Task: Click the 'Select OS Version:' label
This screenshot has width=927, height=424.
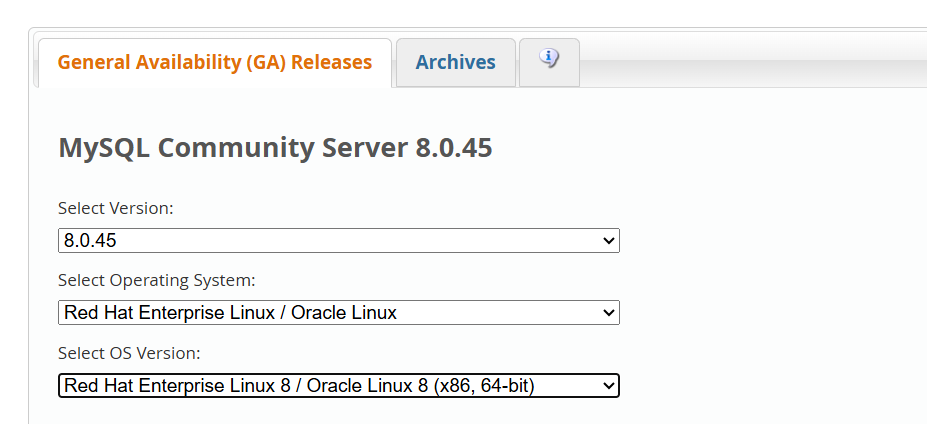Action: pyautogui.click(x=129, y=354)
